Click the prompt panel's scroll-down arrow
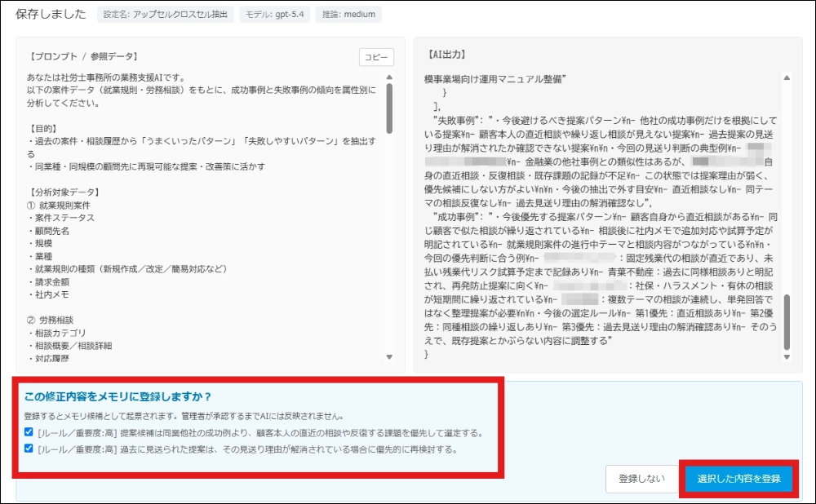 point(389,357)
